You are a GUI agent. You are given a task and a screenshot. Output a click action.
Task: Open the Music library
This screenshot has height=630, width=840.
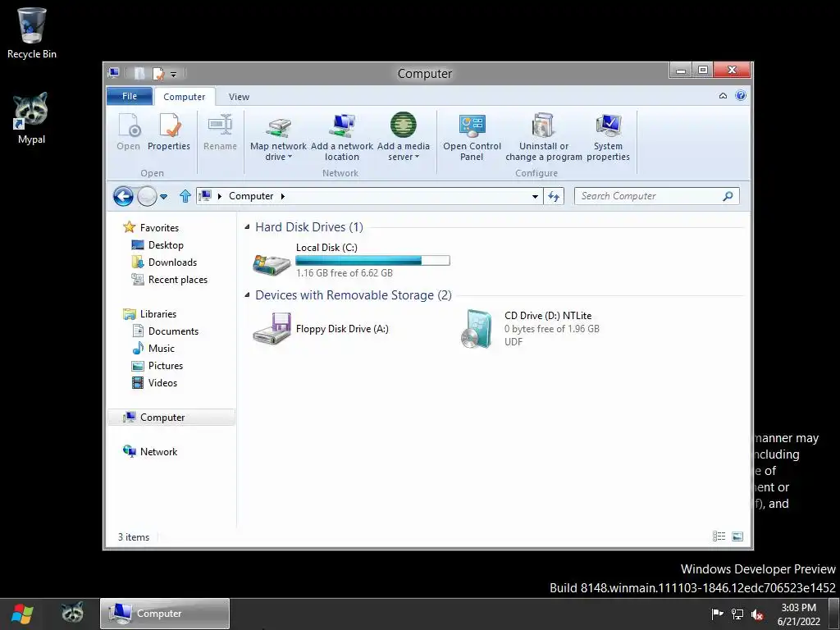point(162,348)
